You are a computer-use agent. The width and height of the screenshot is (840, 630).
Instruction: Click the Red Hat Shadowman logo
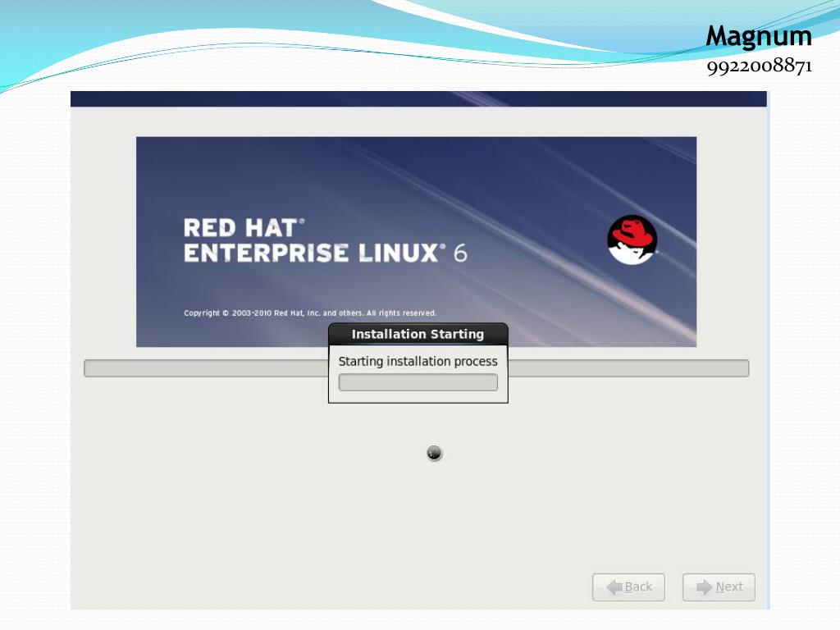pos(632,240)
